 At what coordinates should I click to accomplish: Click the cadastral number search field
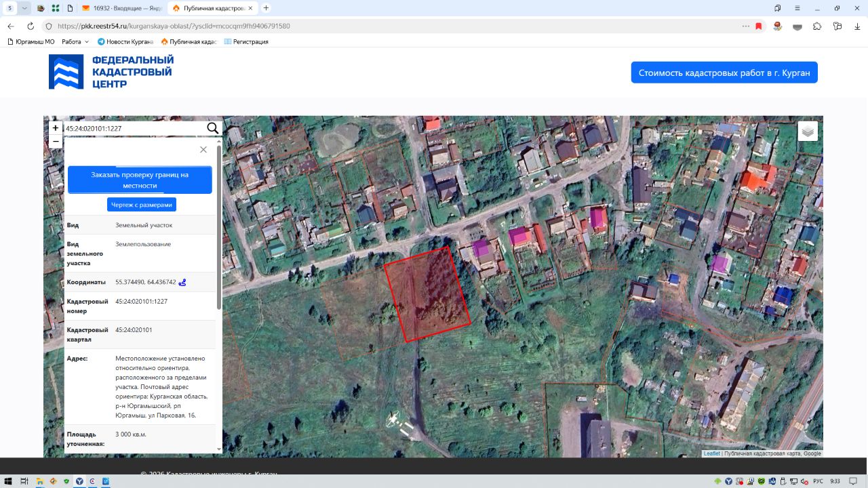[132, 128]
